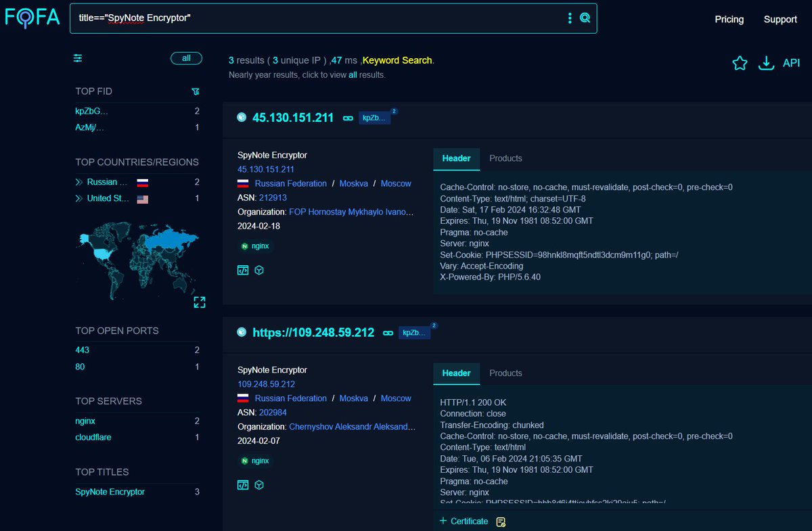This screenshot has height=531, width=812.
Task: Open the three-dot options in search bar
Action: tap(570, 18)
